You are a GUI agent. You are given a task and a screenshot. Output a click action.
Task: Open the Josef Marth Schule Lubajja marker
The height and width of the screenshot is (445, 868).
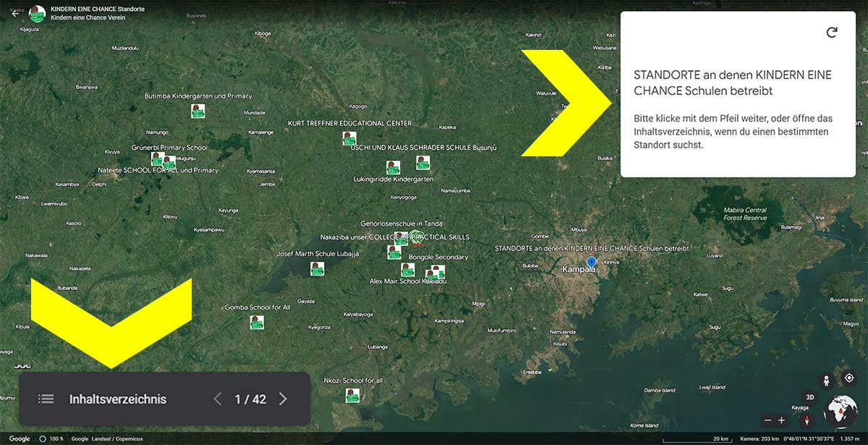[x=317, y=268]
